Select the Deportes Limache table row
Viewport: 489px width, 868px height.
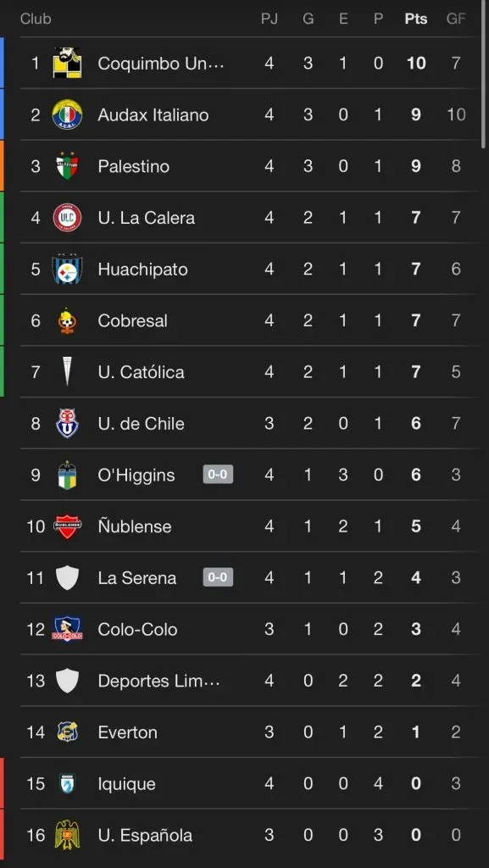point(249,681)
